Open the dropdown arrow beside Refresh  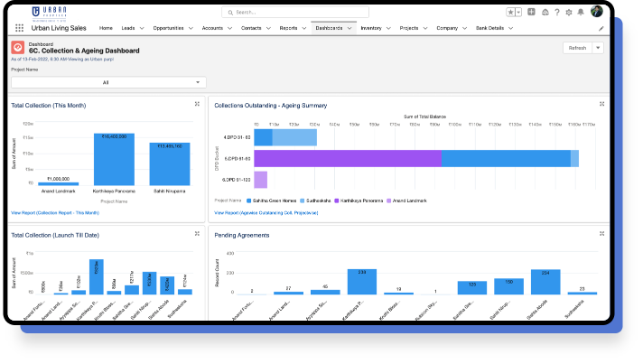click(x=598, y=48)
